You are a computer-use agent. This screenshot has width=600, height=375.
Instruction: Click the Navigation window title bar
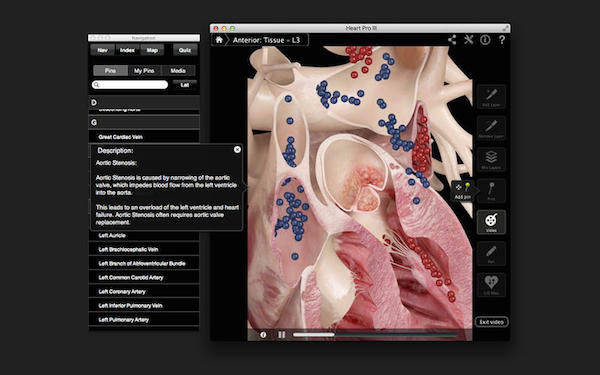point(144,38)
